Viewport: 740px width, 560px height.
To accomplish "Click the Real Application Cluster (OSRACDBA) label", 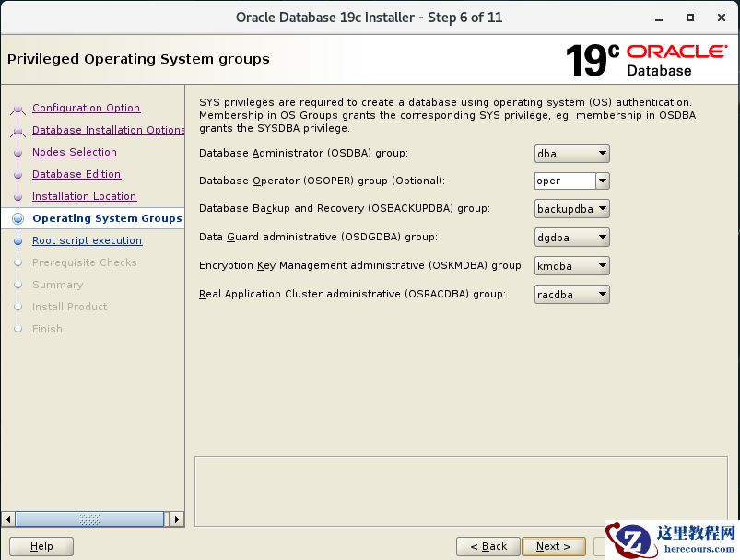I will point(352,294).
